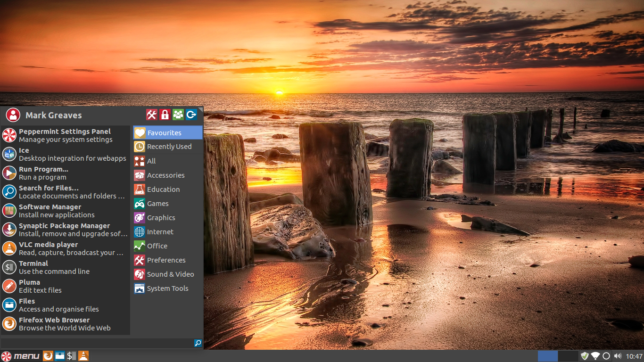
Task: Open the System Tools category
Action: click(168, 288)
